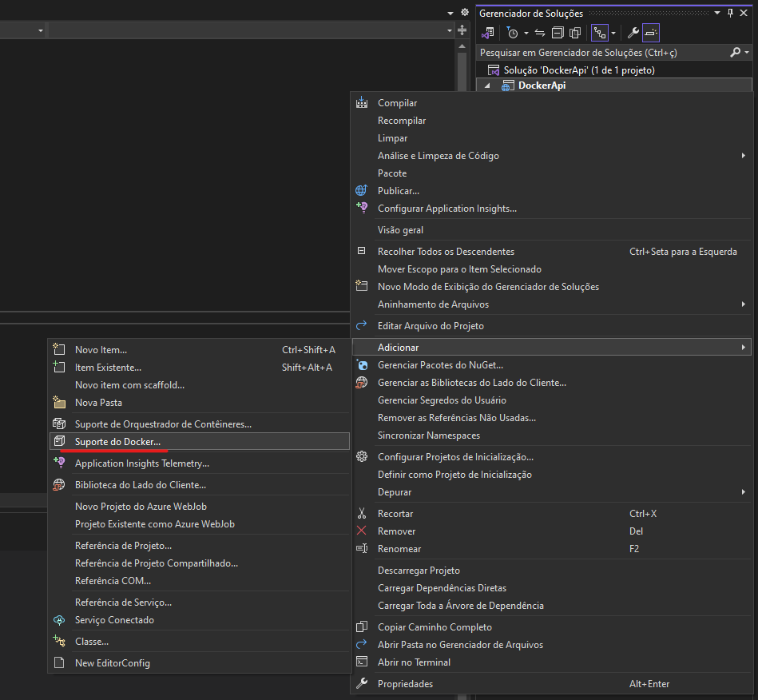
Task: Open dropdown next to file nesting button
Action: click(613, 33)
